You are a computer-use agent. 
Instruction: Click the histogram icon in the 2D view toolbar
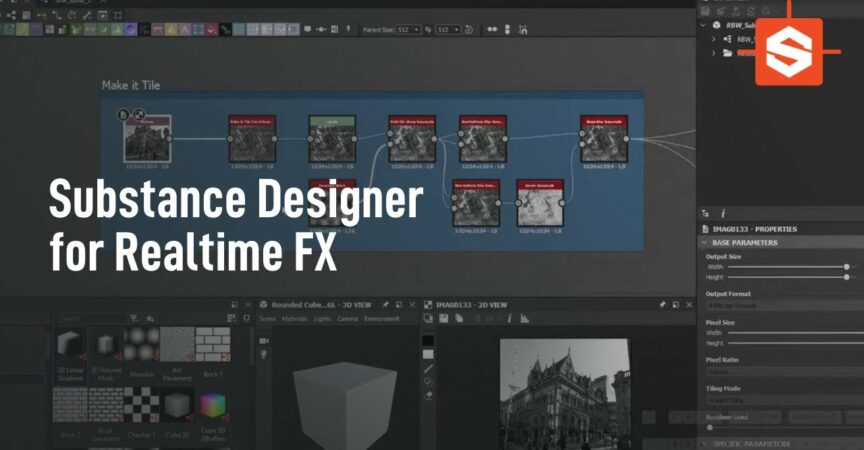click(525, 318)
